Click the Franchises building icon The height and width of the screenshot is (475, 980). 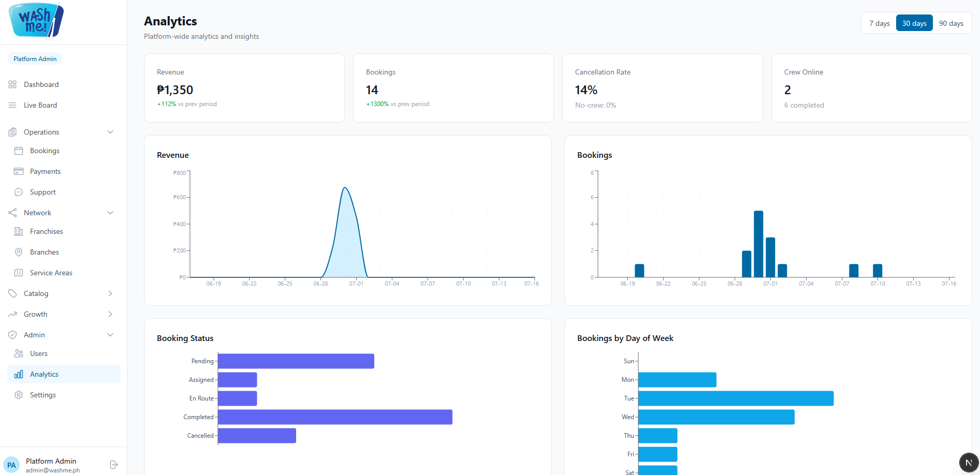coord(19,231)
